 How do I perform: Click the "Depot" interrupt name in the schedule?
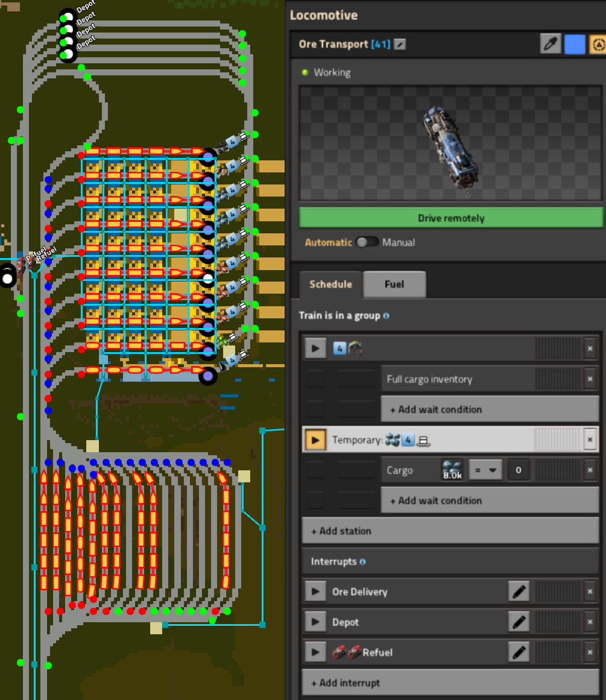(x=345, y=622)
